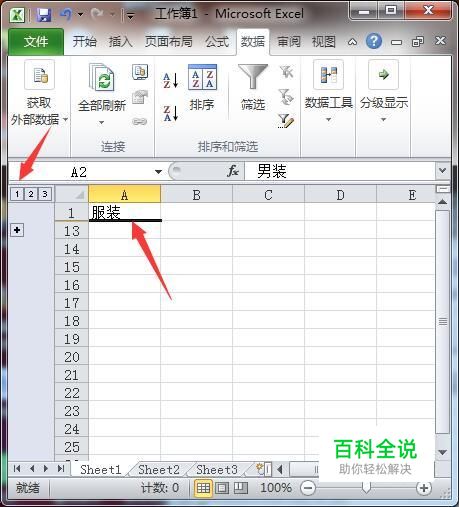
Task: Show outline level 3
Action: coord(45,194)
